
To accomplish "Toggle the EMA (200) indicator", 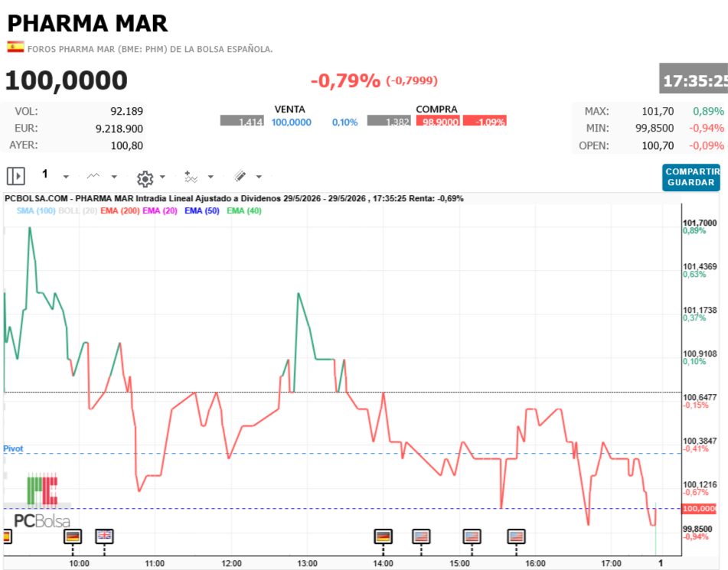I will point(119,210).
